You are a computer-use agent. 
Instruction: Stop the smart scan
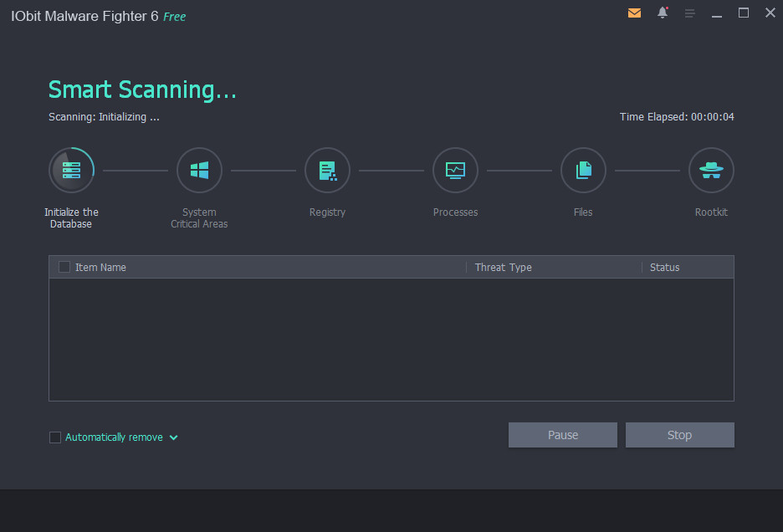[679, 435]
